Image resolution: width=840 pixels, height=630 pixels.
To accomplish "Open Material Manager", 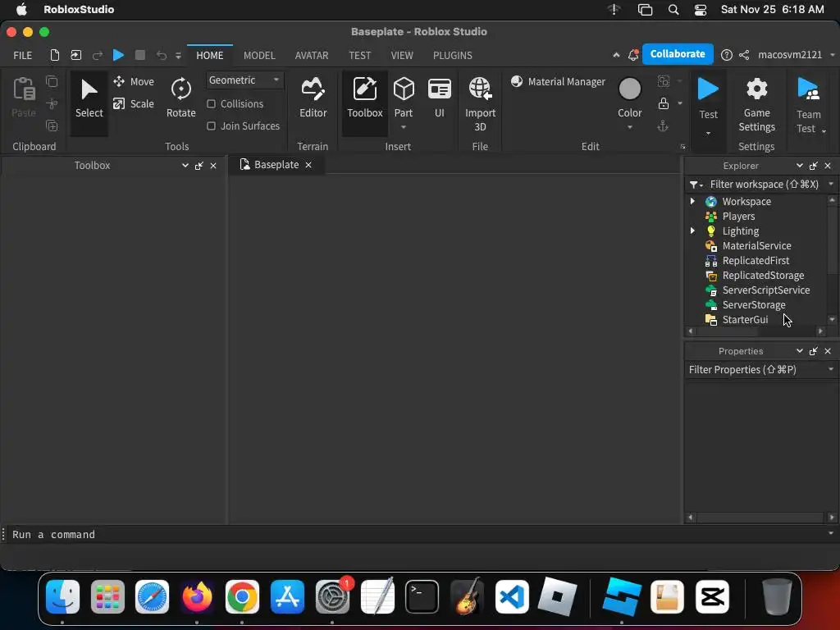I will tap(558, 81).
